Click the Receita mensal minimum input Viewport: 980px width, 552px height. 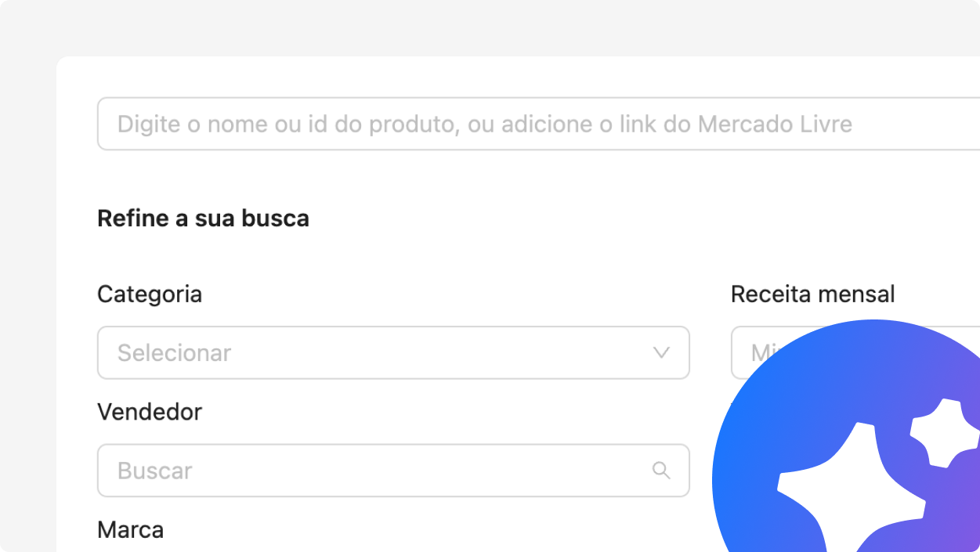click(x=743, y=351)
